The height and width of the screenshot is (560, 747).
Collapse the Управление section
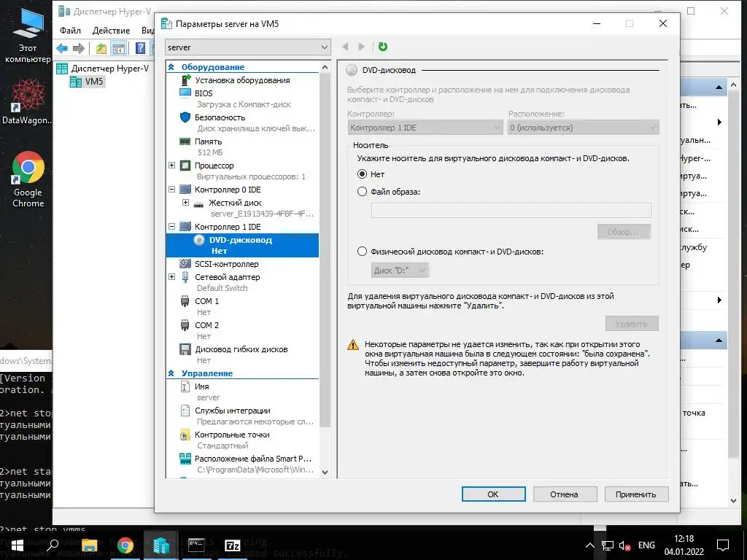(171, 373)
